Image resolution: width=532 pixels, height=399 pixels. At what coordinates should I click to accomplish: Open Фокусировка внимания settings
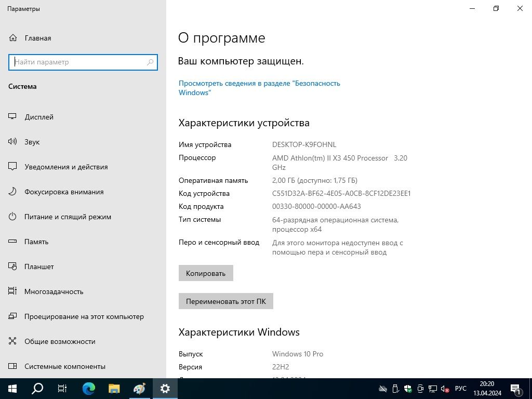point(64,192)
